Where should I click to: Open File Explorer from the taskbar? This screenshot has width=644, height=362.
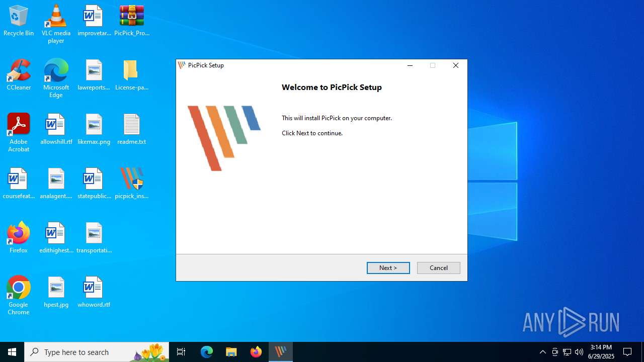[231, 352]
